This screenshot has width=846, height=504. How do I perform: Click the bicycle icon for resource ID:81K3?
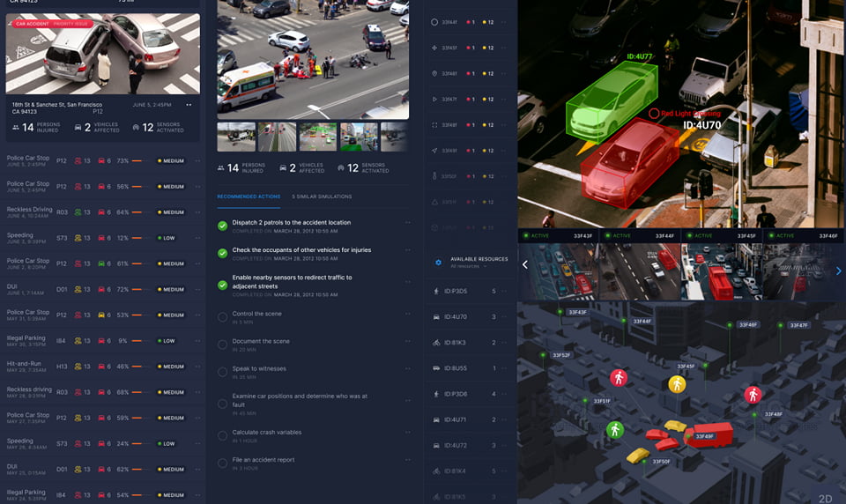click(436, 343)
